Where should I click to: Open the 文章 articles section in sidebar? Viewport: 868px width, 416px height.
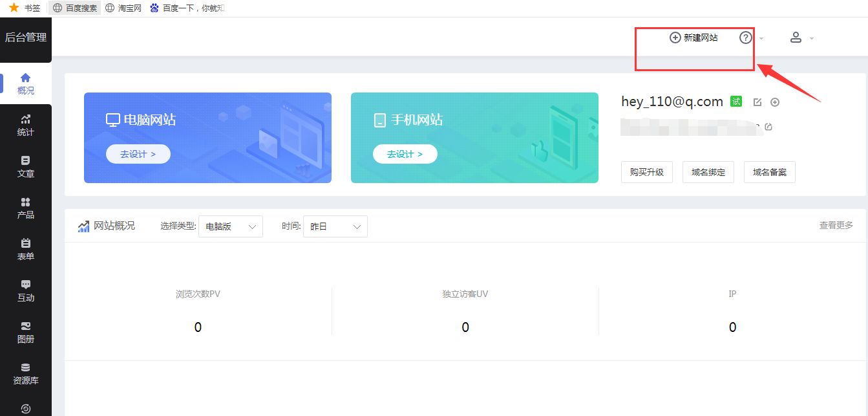point(25,166)
